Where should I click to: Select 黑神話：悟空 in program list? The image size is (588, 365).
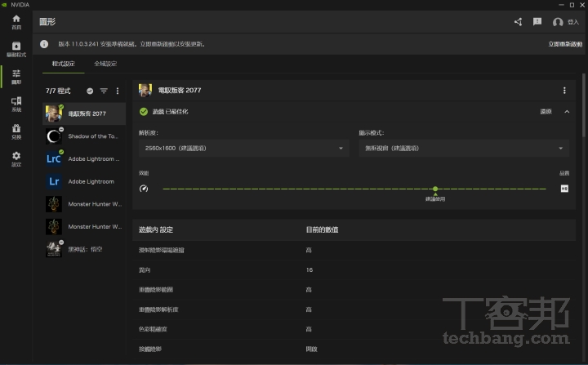pos(84,249)
